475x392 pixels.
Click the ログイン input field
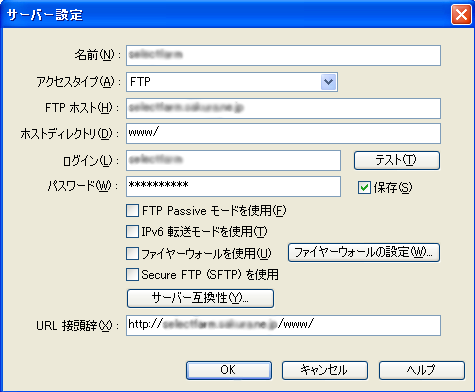coord(233,160)
